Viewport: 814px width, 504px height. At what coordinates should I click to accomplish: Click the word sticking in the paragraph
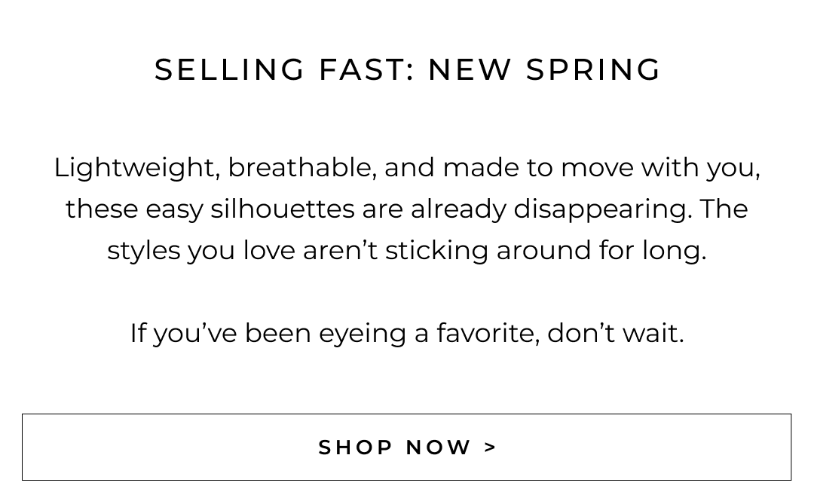436,250
